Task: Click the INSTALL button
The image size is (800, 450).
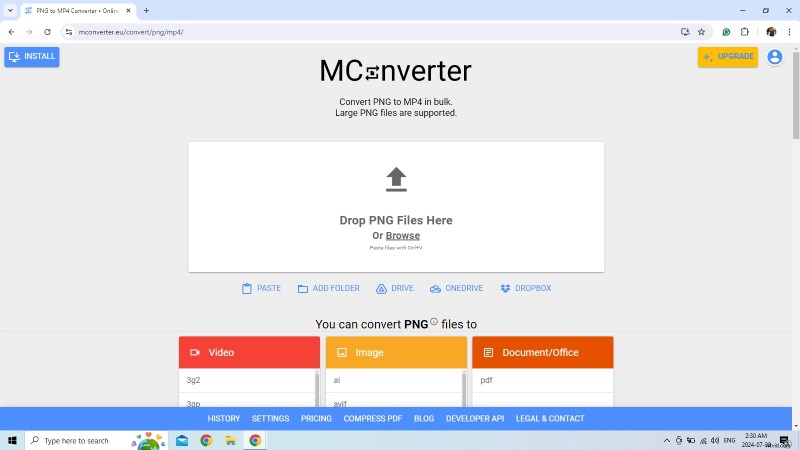Action: [32, 57]
